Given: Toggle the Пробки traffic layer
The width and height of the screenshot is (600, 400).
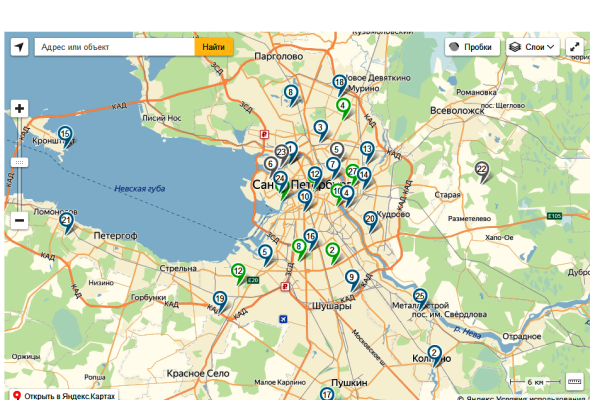Looking at the screenshot, I should [x=472, y=47].
